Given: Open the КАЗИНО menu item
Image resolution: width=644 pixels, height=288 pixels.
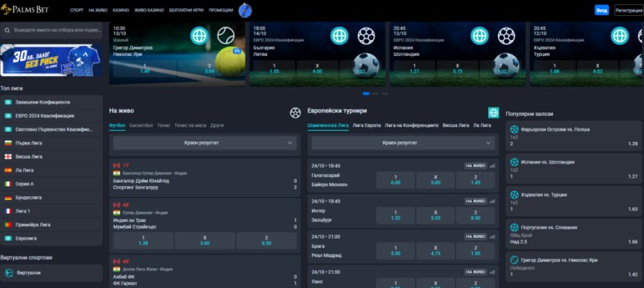Looking at the screenshot, I should point(121,11).
